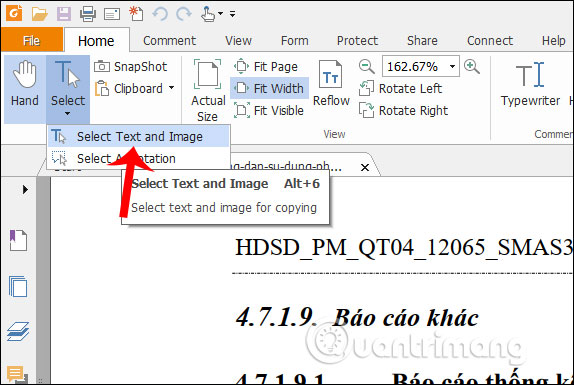
Task: Click the heading '4.7.1.9. Báo cáo khác'
Action: pyautogui.click(x=357, y=317)
